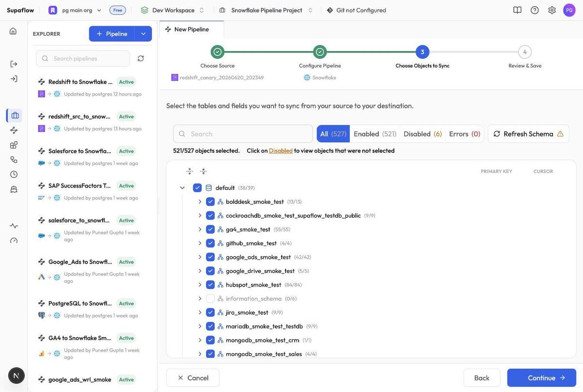Uncheck the jira_smoke_test checkbox

click(210, 312)
